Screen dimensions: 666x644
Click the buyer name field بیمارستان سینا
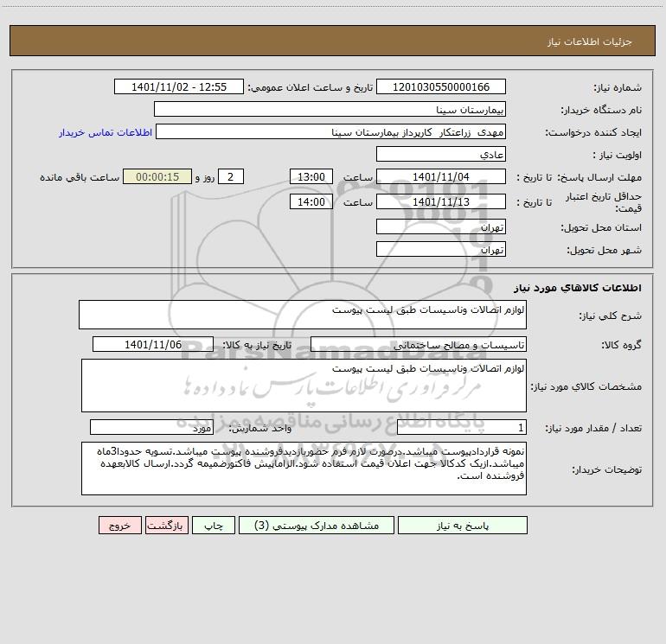tap(330, 109)
